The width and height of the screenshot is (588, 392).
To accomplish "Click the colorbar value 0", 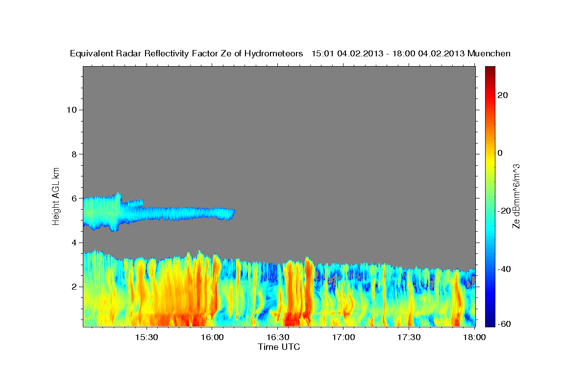I will tap(500, 153).
